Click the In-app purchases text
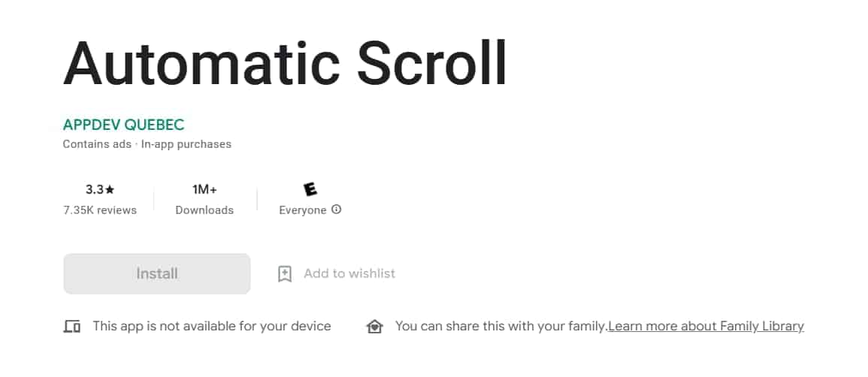This screenshot has height=377, width=868. 186,144
